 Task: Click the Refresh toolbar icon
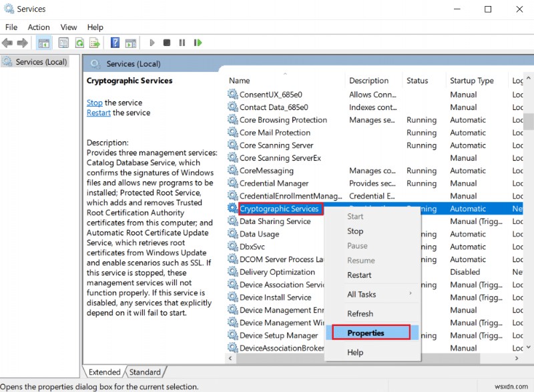79,42
